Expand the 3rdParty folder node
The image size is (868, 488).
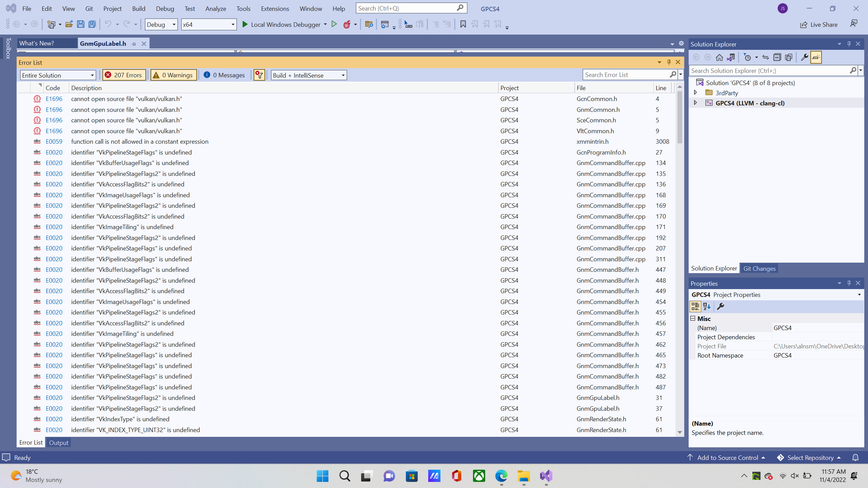695,93
